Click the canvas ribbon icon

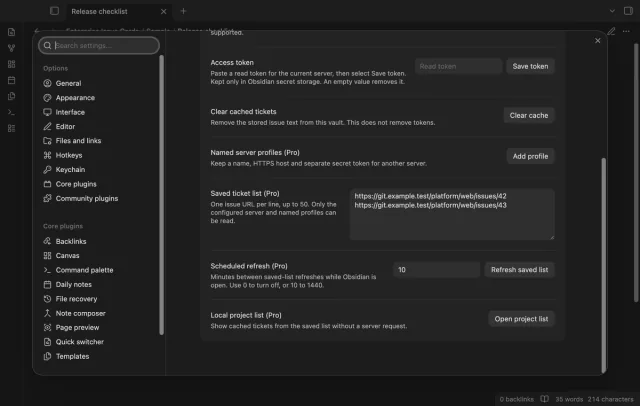pos(11,64)
